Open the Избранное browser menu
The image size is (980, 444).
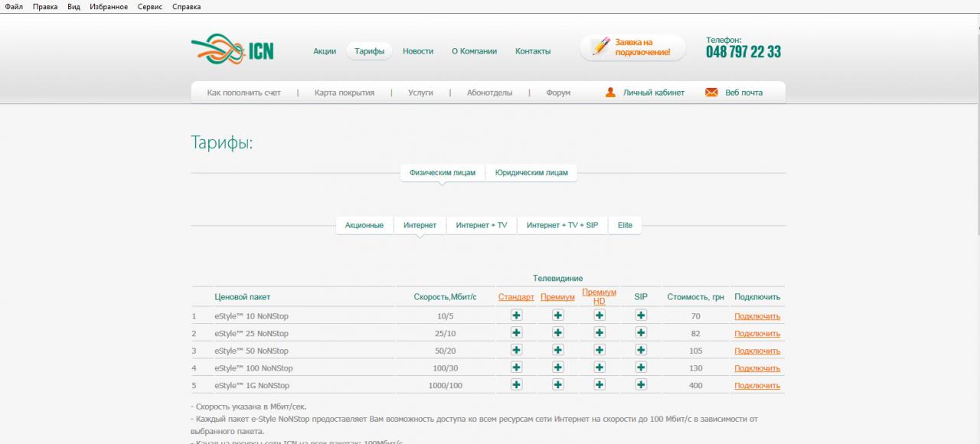(x=109, y=7)
